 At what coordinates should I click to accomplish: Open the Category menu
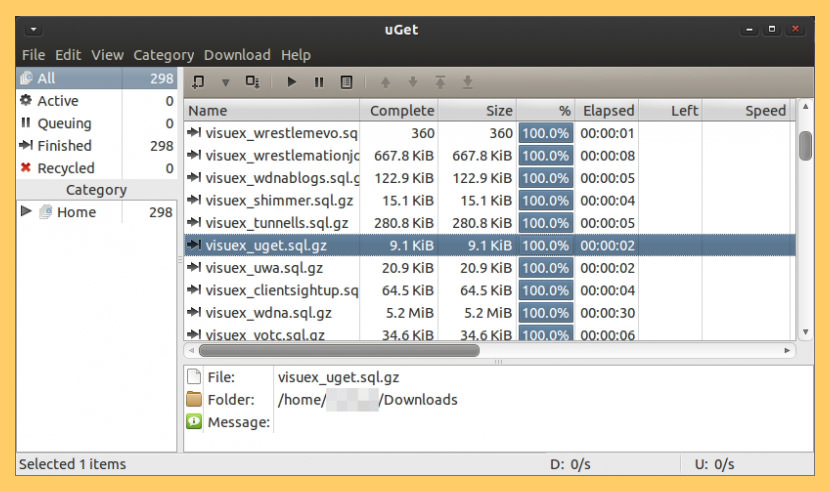tap(164, 55)
